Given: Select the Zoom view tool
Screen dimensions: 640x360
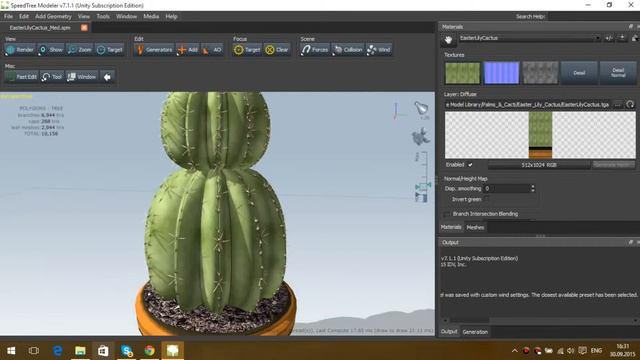Looking at the screenshot, I should pyautogui.click(x=80, y=50).
